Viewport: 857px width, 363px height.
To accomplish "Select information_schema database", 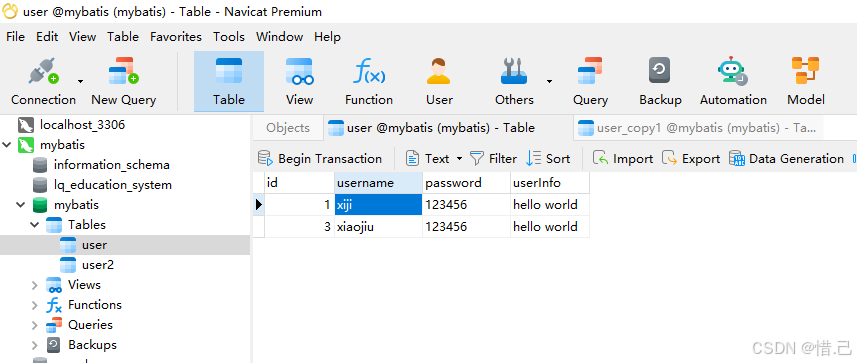I will coord(111,165).
